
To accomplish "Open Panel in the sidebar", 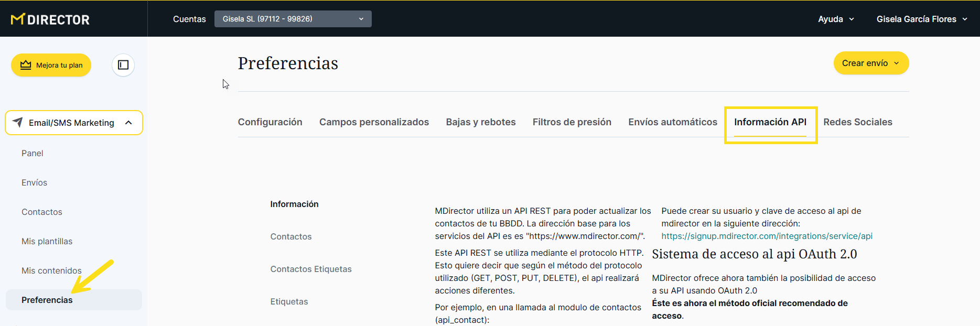I will 33,153.
